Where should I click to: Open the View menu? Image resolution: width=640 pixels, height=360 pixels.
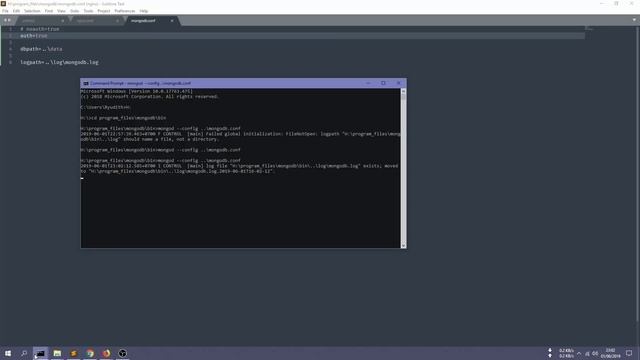(x=61, y=11)
